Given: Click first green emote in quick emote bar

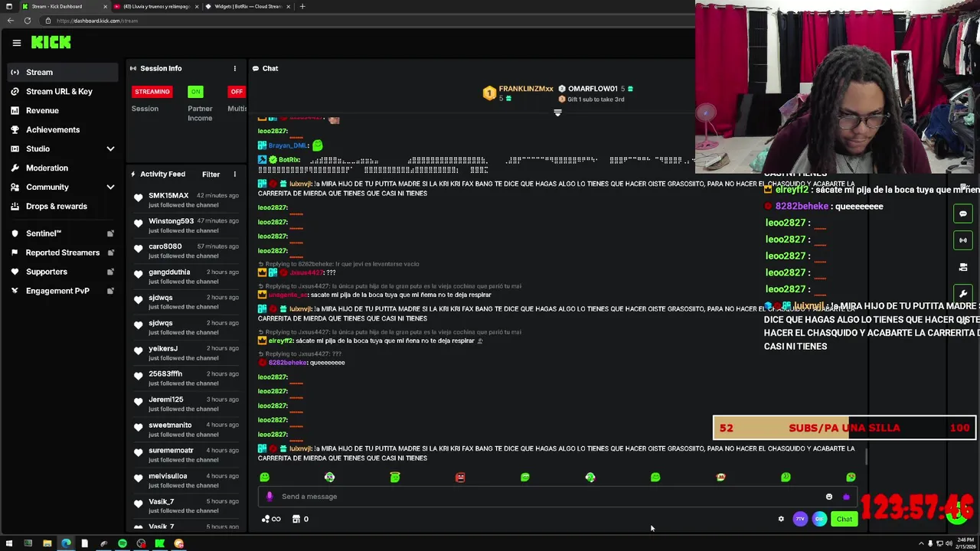Looking at the screenshot, I should [265, 477].
